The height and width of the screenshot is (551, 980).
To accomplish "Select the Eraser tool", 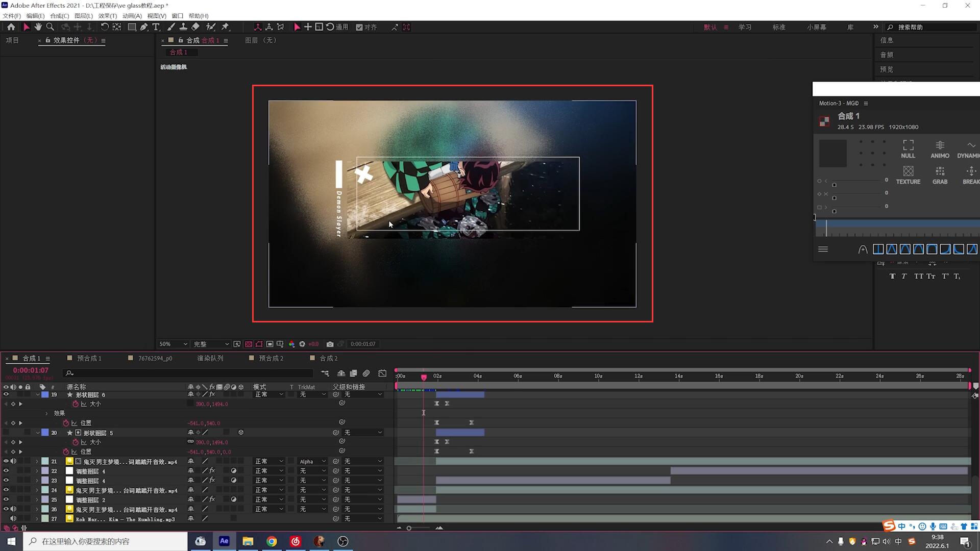I will (x=195, y=27).
